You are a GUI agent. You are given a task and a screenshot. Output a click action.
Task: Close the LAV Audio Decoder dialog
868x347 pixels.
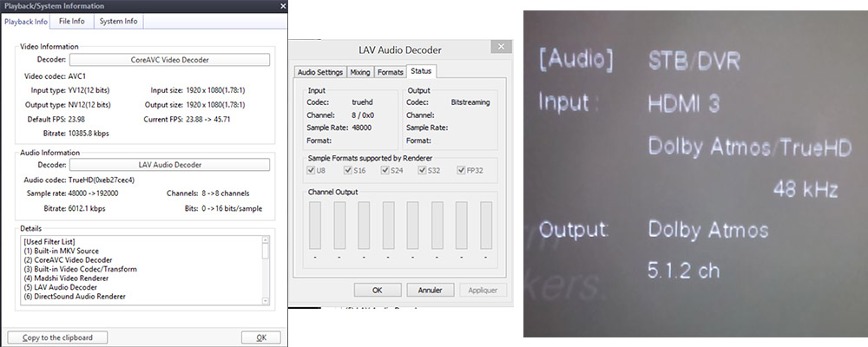coord(501,47)
